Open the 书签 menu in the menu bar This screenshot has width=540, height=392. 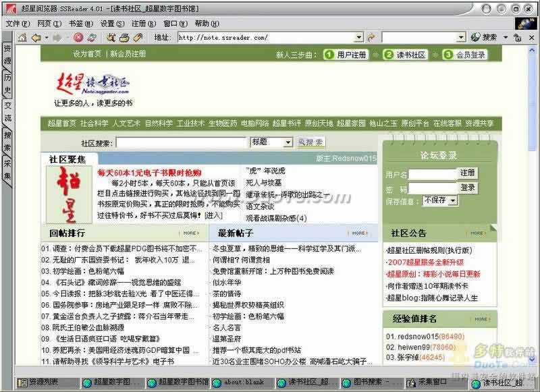click(x=76, y=23)
